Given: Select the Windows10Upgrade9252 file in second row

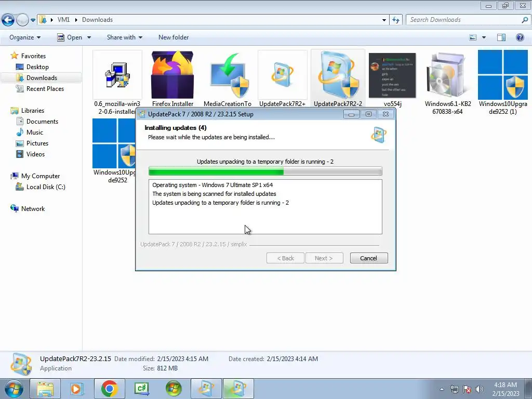Looking at the screenshot, I should pyautogui.click(x=114, y=143).
